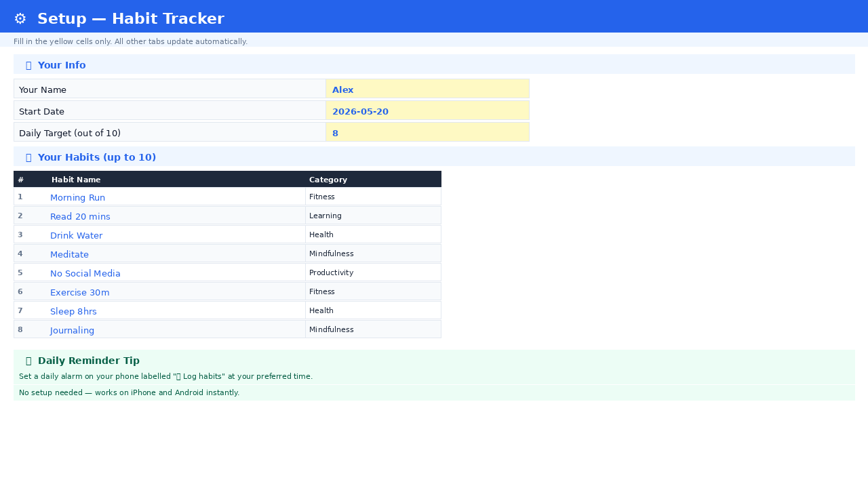Click the No setup needed note
This screenshot has width=868, height=488.
tap(129, 392)
